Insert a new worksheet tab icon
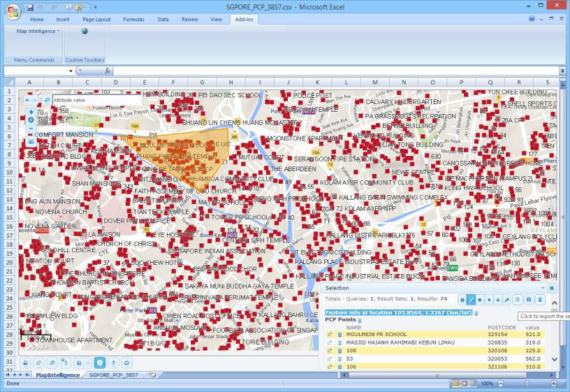Viewport: 570px width, 392px height. click(x=153, y=375)
